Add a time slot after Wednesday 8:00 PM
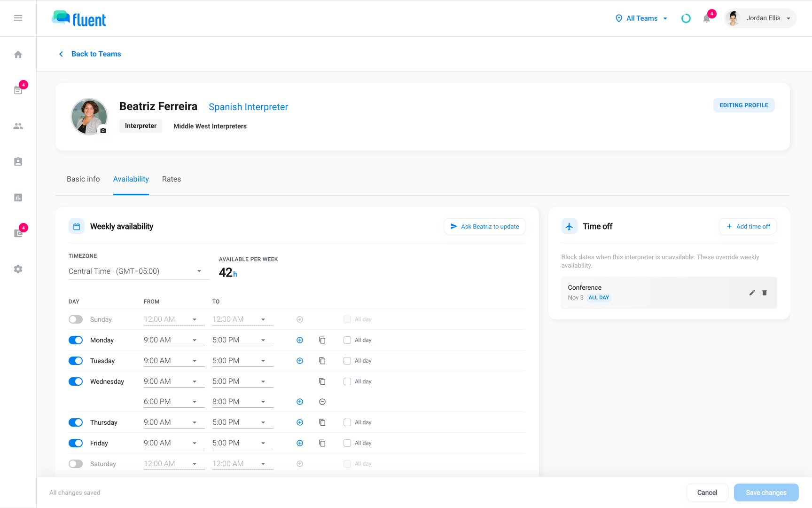 click(x=300, y=402)
